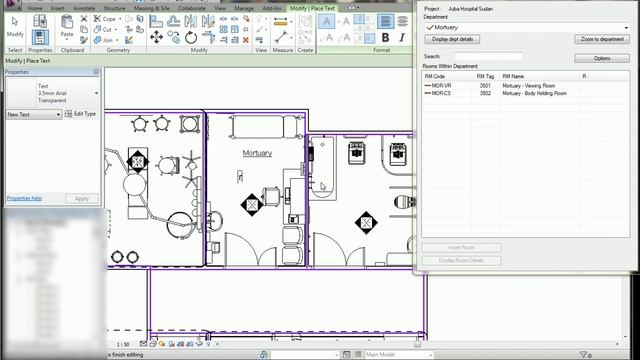Click the Edit Type button
Image resolution: width=640 pixels, height=360 pixels.
(x=81, y=114)
